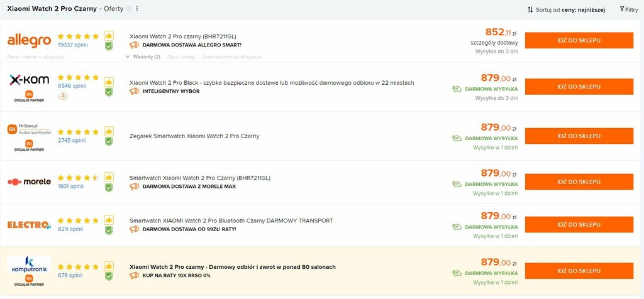Image resolution: width=644 pixels, height=299 pixels.
Task: Open Komputronik offer Darmowy odbiór i zwrot title
Action: 233,267
